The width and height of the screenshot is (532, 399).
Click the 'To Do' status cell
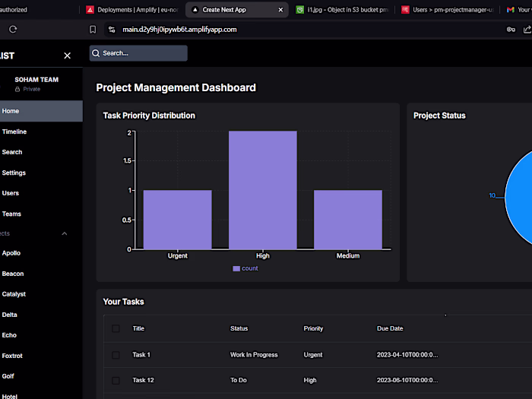(x=239, y=380)
